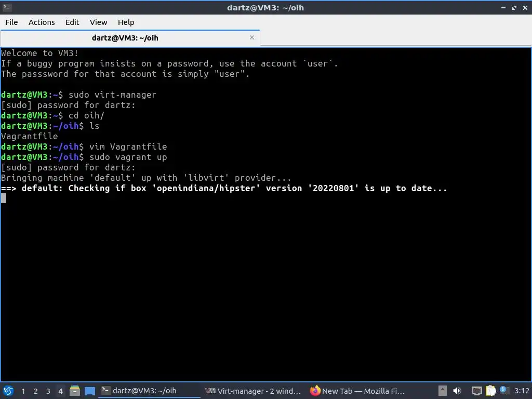Open the LXQt application menu
The width and height of the screenshot is (532, 399).
(x=8, y=391)
